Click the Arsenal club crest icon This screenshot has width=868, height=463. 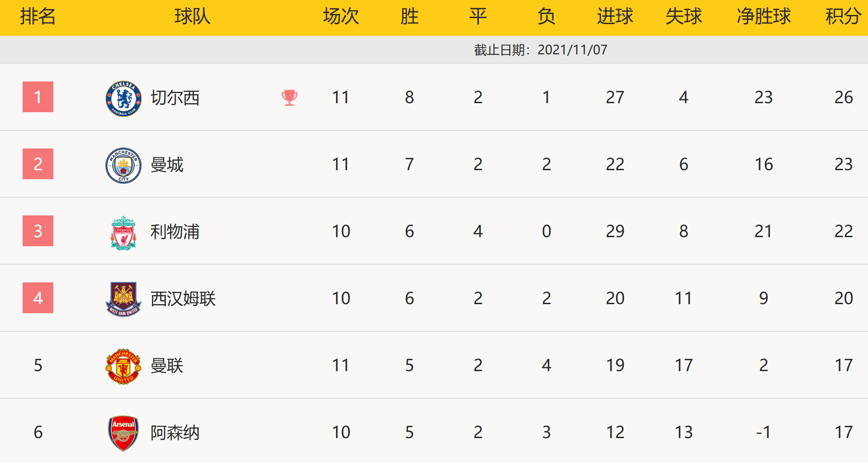pyautogui.click(x=123, y=433)
